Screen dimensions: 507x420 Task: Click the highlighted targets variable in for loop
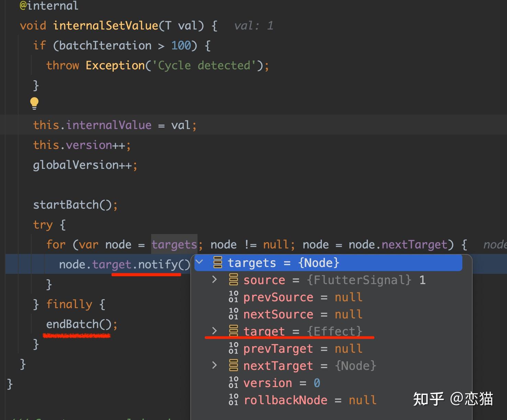click(174, 244)
